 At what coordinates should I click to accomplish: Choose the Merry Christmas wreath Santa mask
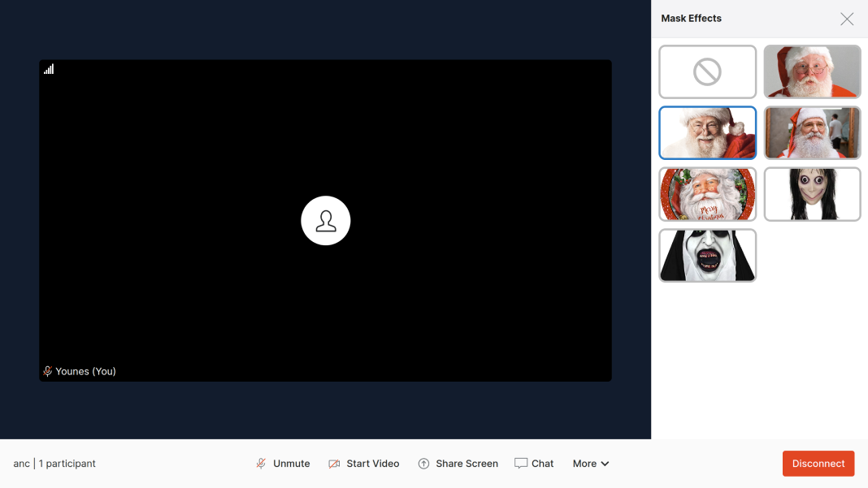pyautogui.click(x=707, y=194)
